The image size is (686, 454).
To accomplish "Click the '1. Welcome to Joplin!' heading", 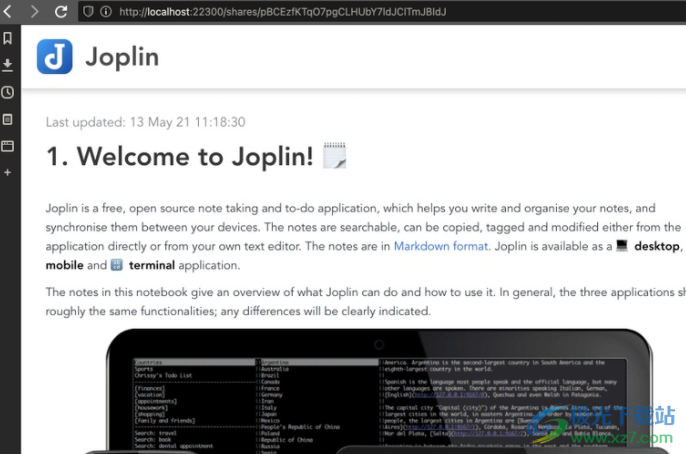I will click(x=180, y=156).
